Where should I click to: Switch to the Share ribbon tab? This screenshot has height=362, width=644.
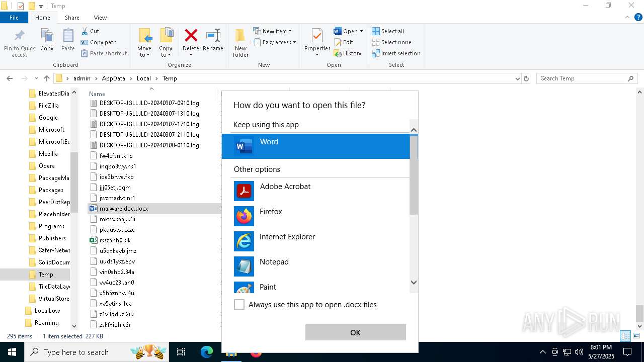[72, 18]
